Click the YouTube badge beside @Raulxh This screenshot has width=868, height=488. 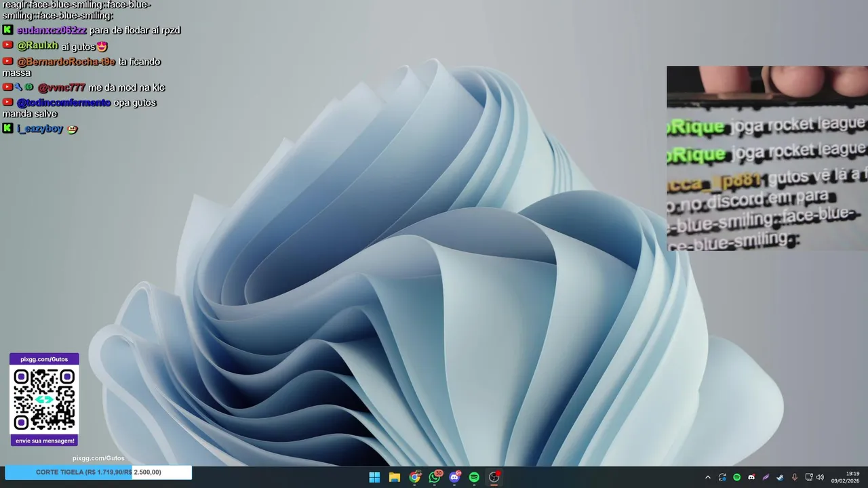[7, 45]
